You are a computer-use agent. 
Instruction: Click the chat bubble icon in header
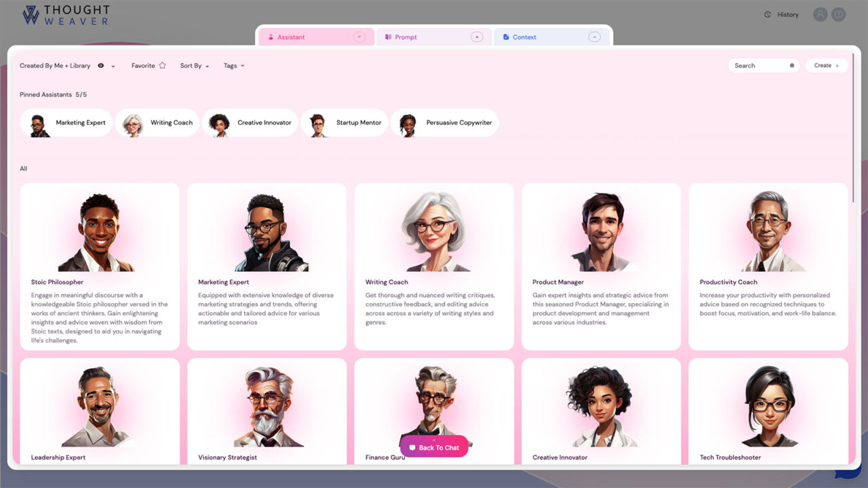click(x=839, y=14)
